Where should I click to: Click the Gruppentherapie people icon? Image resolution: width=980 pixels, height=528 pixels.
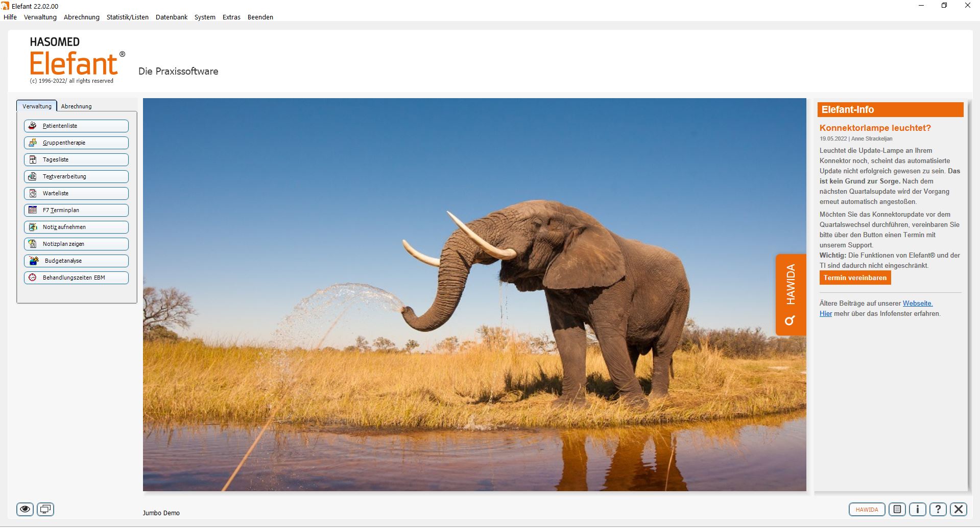33,143
